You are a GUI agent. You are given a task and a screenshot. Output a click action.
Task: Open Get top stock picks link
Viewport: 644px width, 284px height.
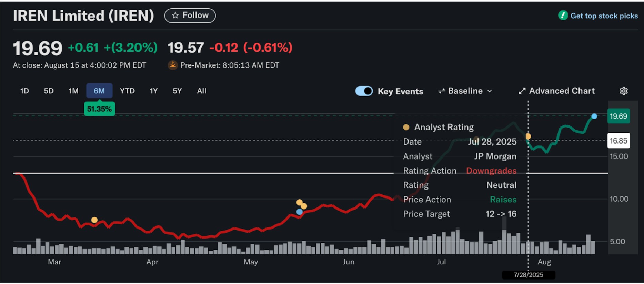tap(604, 16)
